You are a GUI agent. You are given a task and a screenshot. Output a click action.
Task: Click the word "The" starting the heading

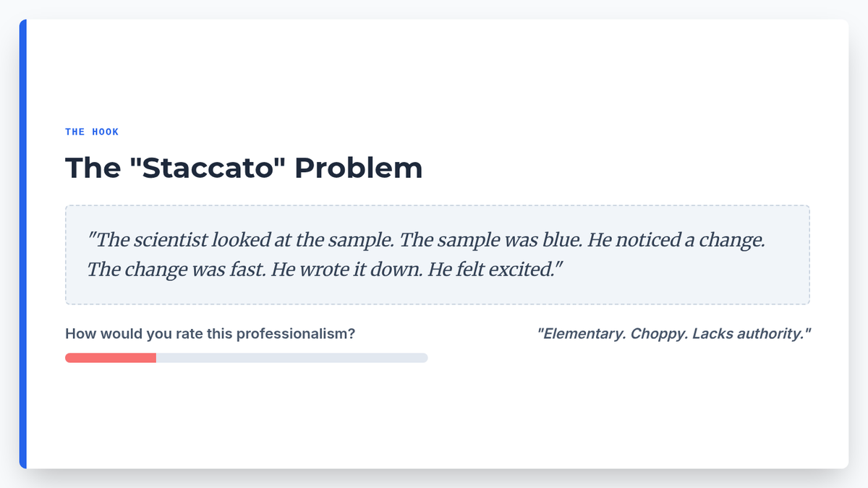click(x=92, y=168)
